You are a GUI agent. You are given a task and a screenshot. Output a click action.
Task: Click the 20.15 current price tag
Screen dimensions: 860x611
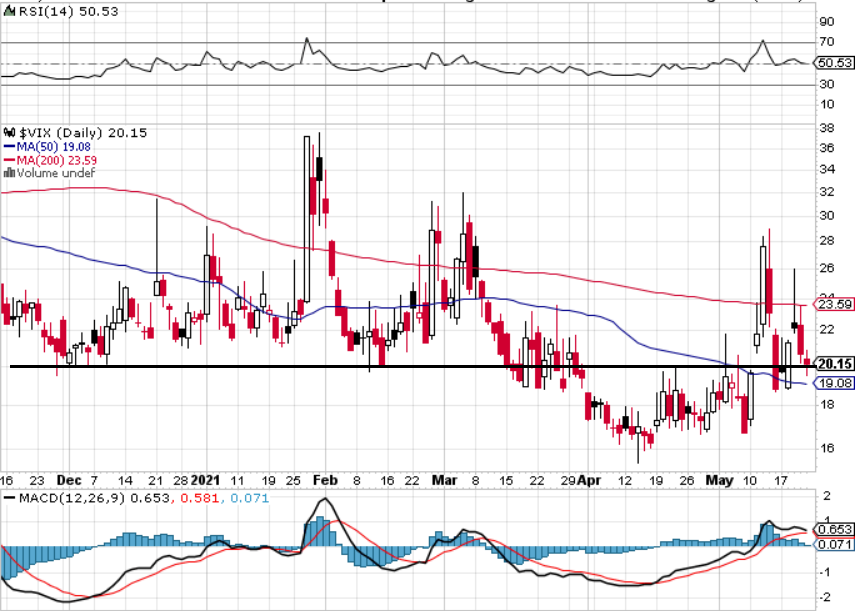point(834,364)
